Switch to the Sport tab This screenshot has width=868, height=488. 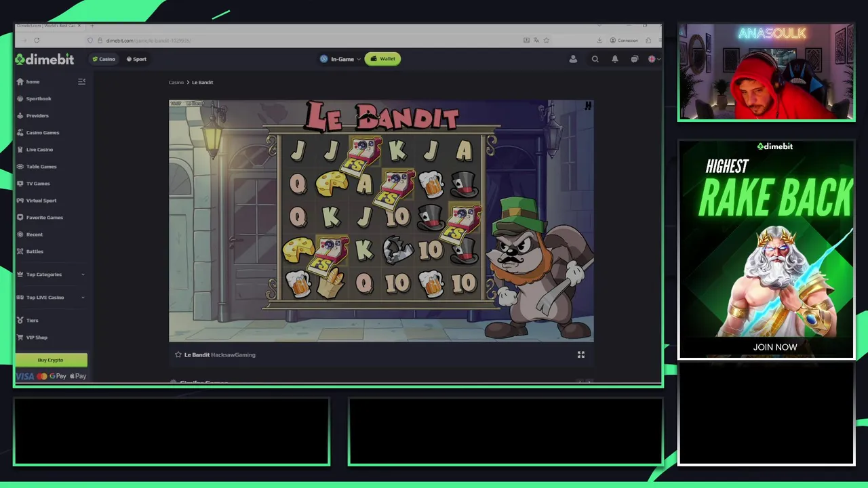tap(136, 59)
